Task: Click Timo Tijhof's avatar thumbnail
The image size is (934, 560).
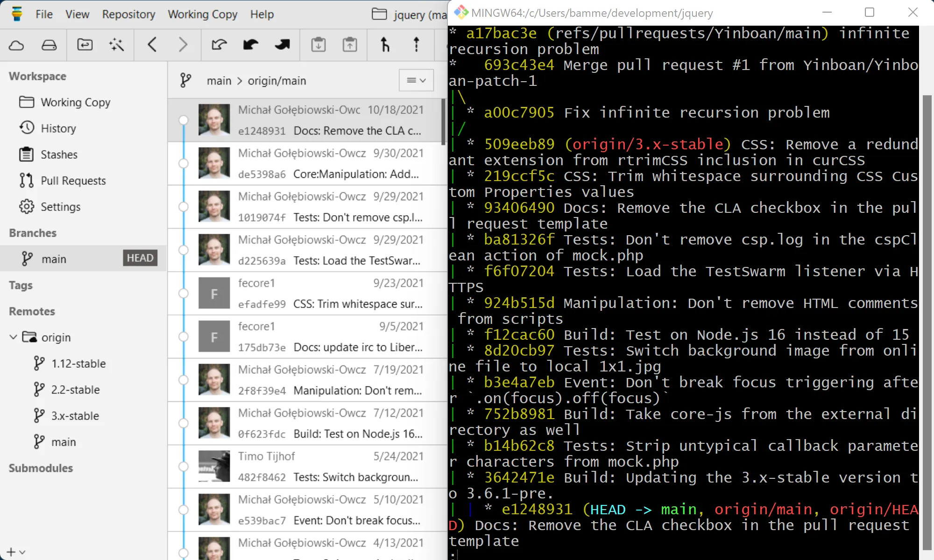Action: (x=214, y=466)
